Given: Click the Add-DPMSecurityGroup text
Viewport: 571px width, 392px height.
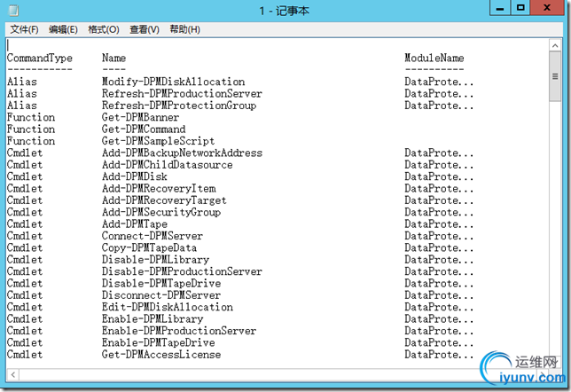Looking at the screenshot, I should pos(161,212).
